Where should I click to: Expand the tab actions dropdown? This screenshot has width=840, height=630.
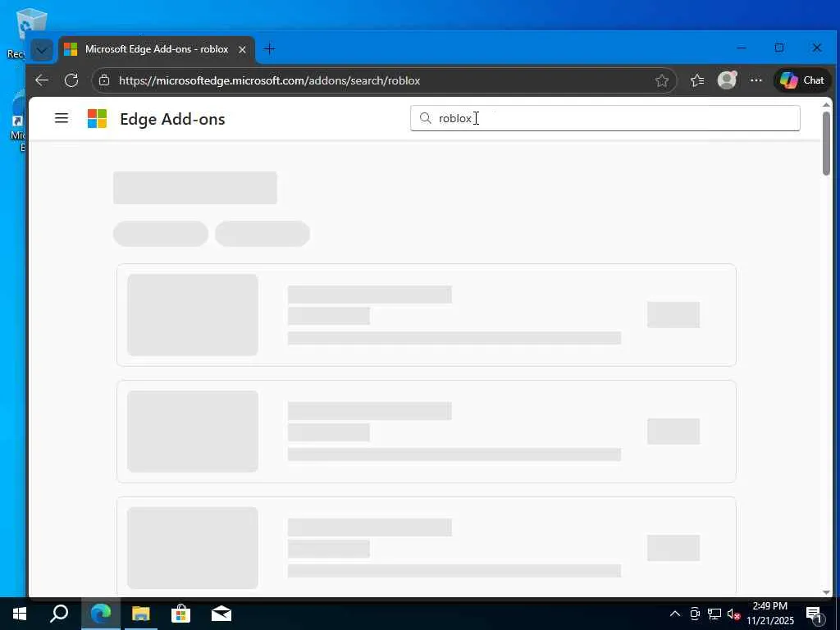coord(42,50)
